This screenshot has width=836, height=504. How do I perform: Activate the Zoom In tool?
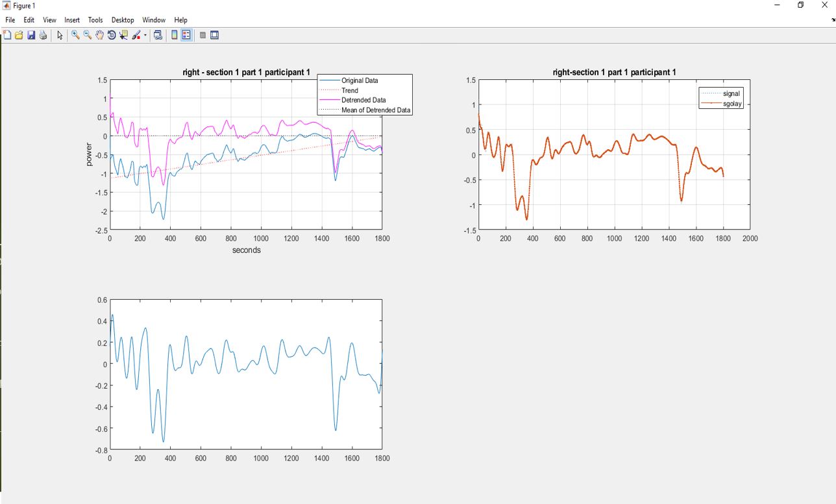click(75, 35)
